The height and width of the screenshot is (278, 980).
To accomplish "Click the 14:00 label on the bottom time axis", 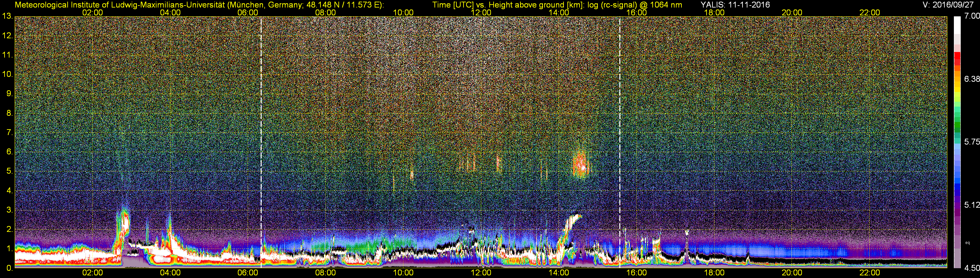I will 559,273.
